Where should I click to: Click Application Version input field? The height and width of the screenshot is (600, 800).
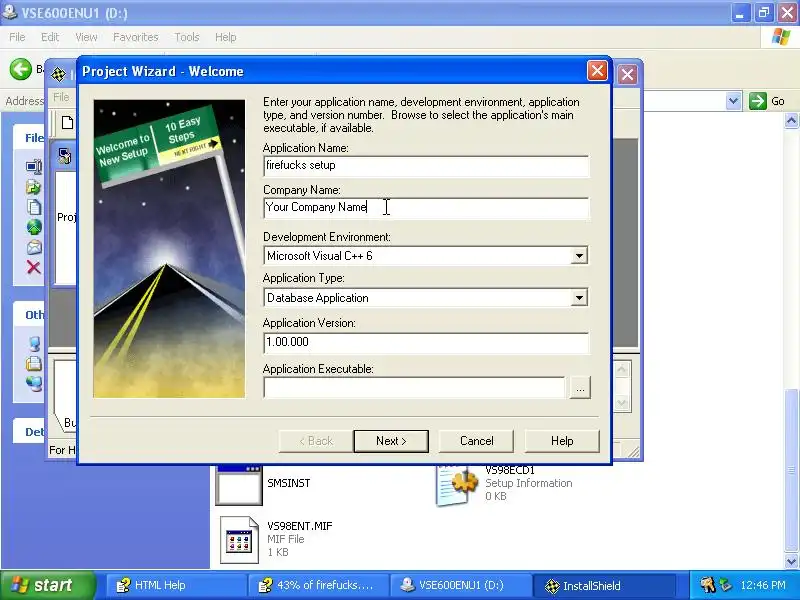[426, 342]
